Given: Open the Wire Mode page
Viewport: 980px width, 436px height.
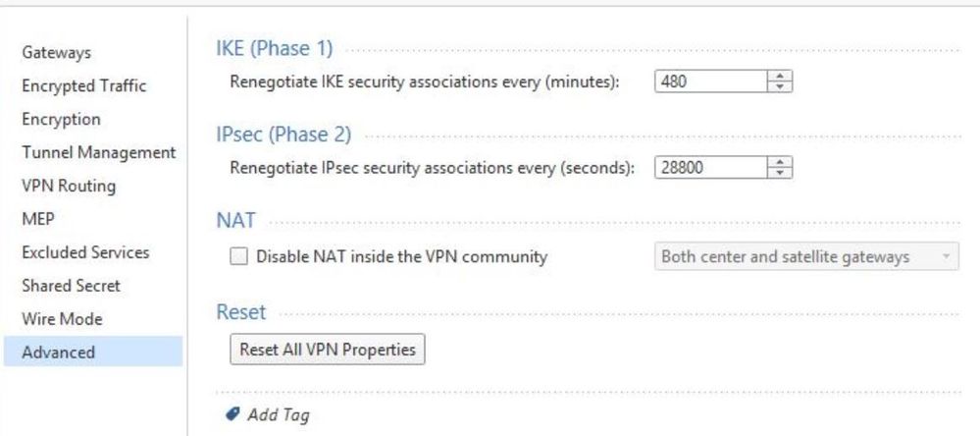Looking at the screenshot, I should pos(62,318).
